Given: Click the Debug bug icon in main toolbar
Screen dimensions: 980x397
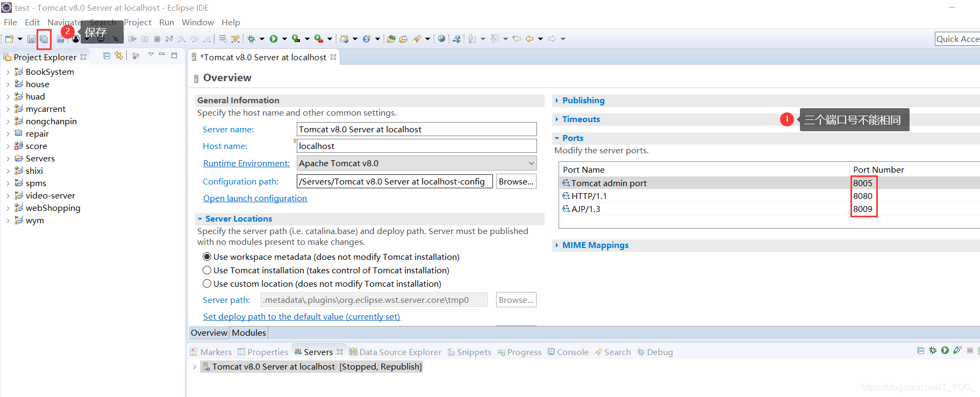Looking at the screenshot, I should [251, 39].
